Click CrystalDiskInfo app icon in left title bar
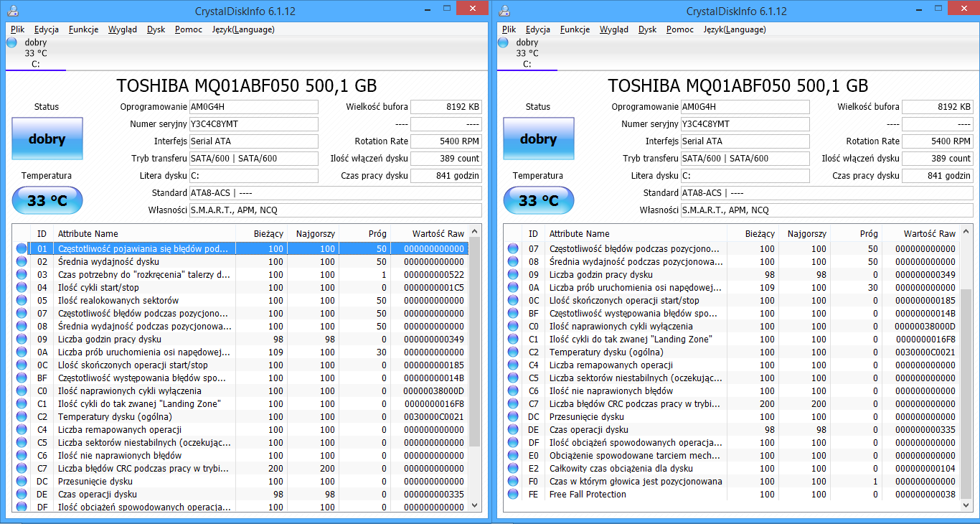Image resolution: width=980 pixels, height=524 pixels. 14,10
